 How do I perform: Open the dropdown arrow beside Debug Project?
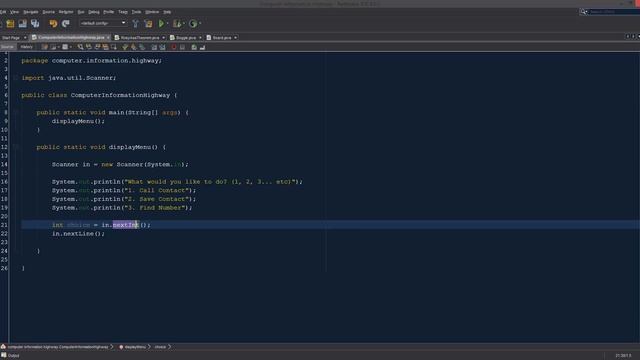(x=184, y=24)
